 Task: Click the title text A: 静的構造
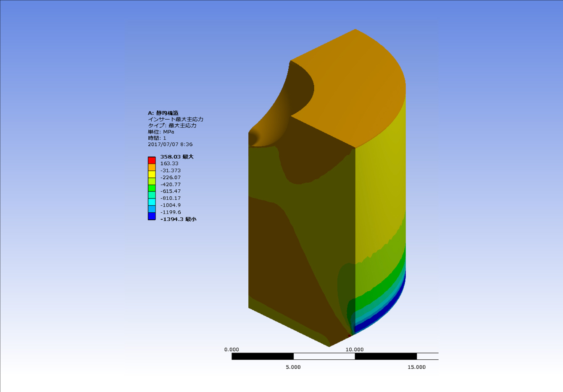tap(163, 113)
